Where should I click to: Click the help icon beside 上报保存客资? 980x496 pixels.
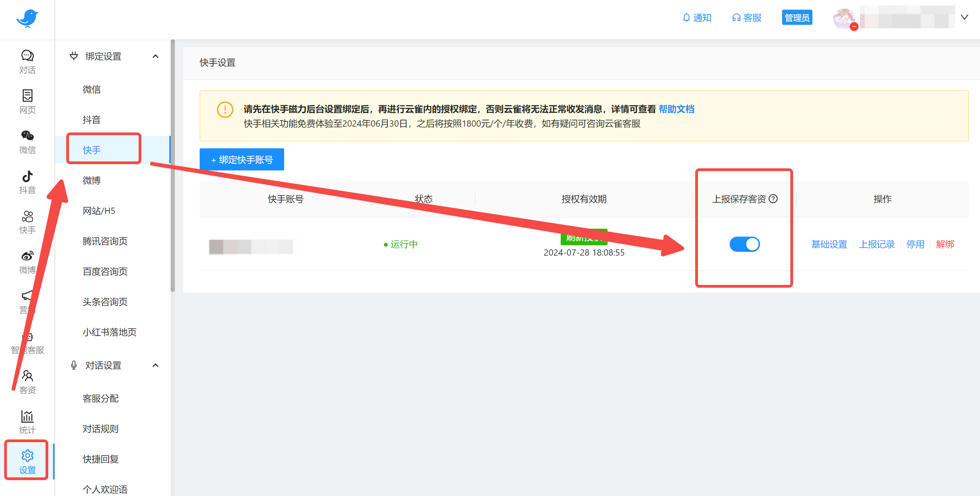(773, 199)
